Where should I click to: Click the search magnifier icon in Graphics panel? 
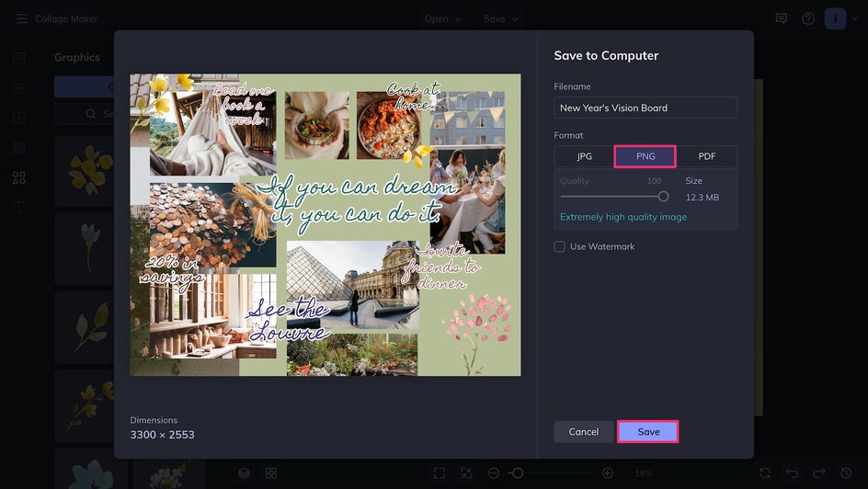[91, 114]
